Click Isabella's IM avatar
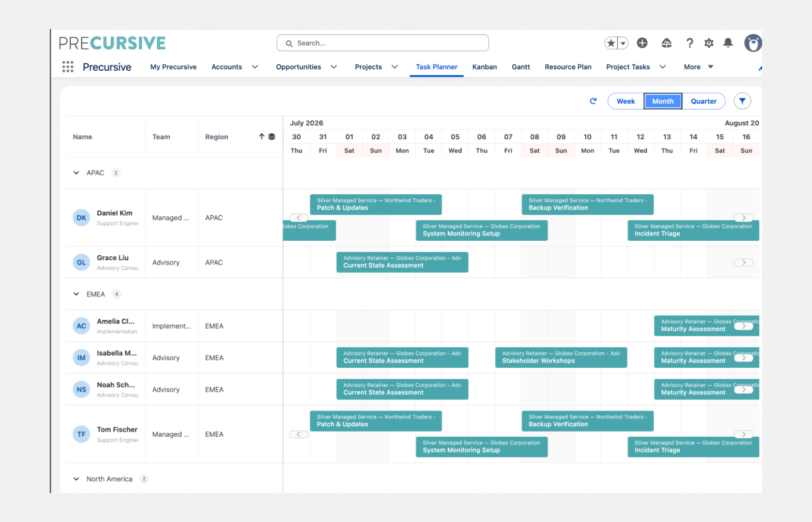812x522 pixels. click(81, 358)
